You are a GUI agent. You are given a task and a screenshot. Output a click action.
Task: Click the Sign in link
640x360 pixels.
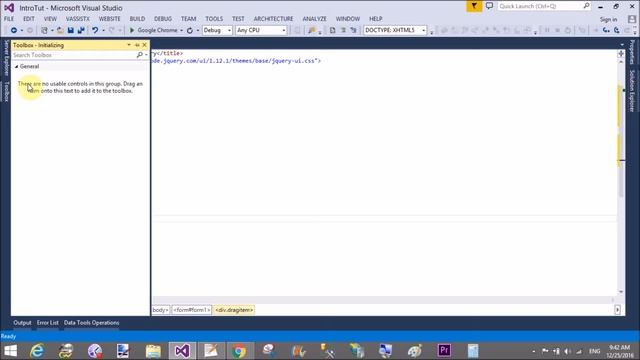click(x=608, y=20)
